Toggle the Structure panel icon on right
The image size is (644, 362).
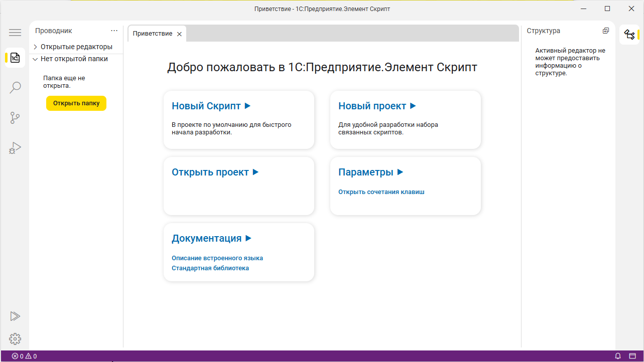click(x=629, y=35)
